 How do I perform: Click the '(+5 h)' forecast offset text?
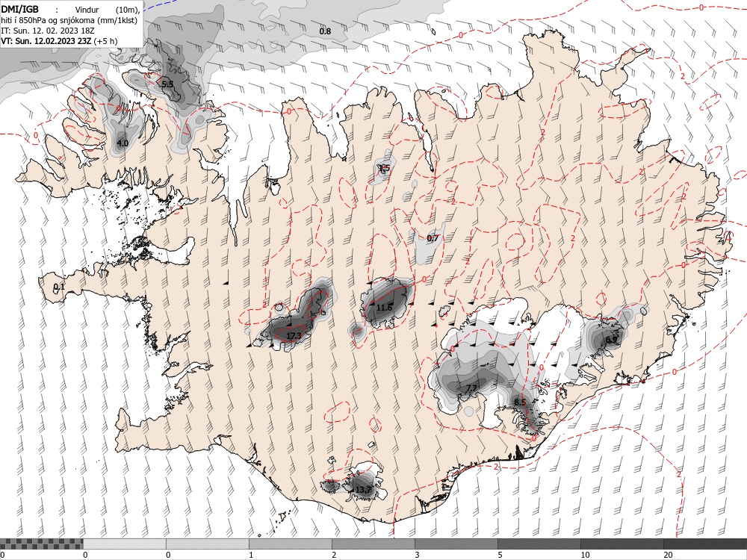tap(106, 41)
